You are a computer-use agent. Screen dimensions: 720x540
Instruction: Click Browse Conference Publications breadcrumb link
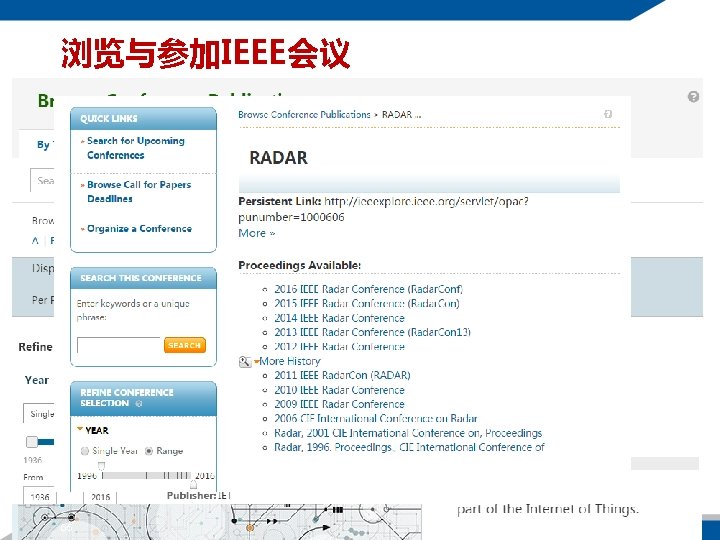click(x=304, y=114)
